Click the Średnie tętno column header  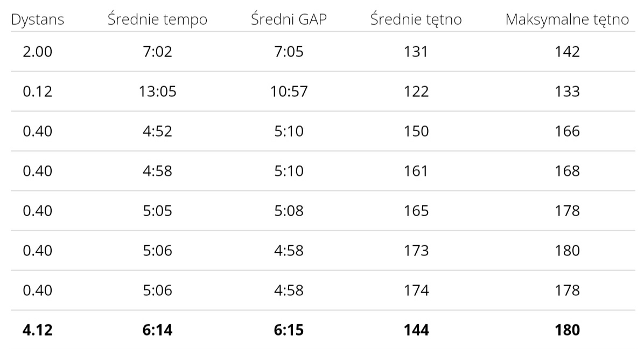point(416,19)
